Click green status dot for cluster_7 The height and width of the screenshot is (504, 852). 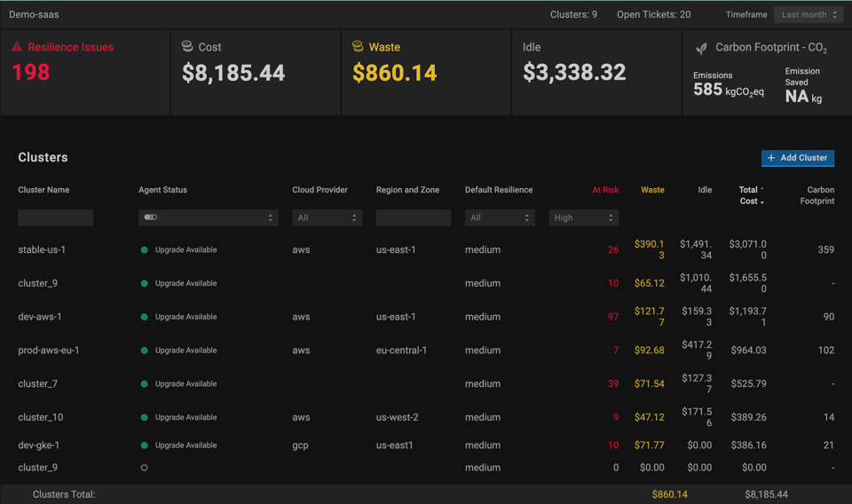(x=144, y=384)
